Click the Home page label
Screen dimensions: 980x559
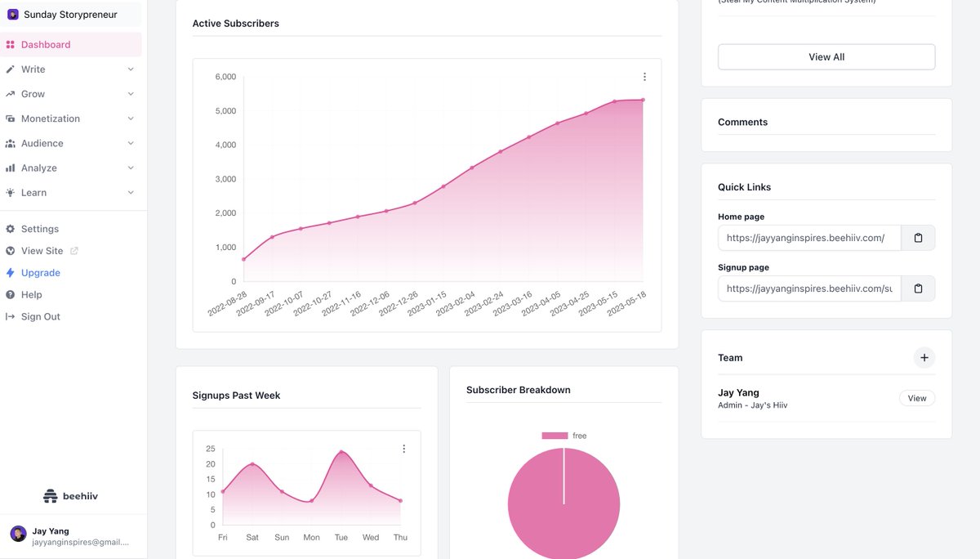741,217
